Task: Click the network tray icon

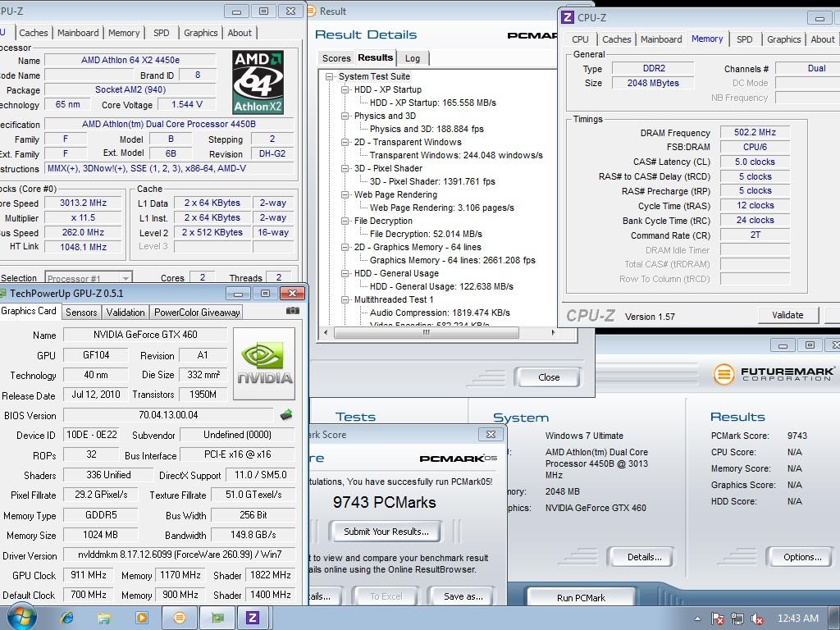Action: (737, 619)
